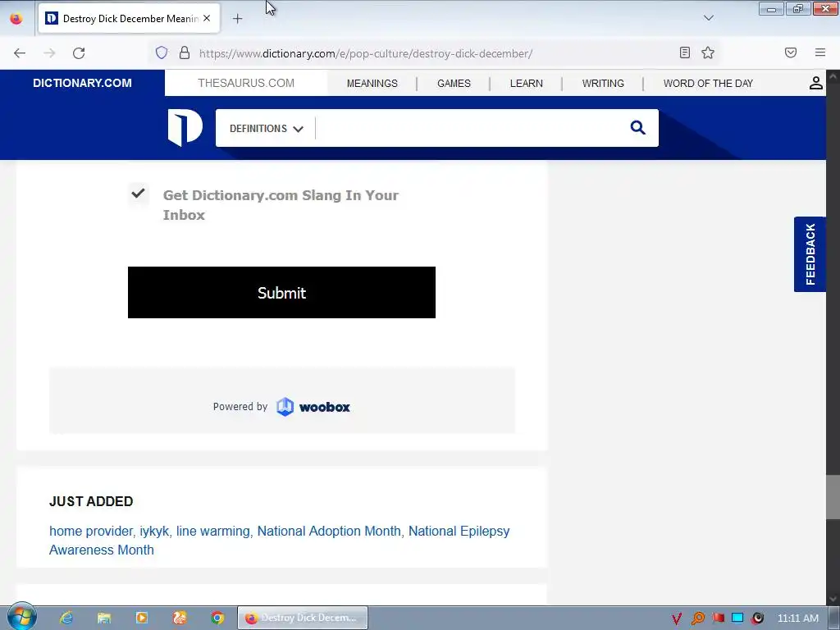Go back using the browser back arrow
This screenshot has height=630, width=840.
pos(20,53)
